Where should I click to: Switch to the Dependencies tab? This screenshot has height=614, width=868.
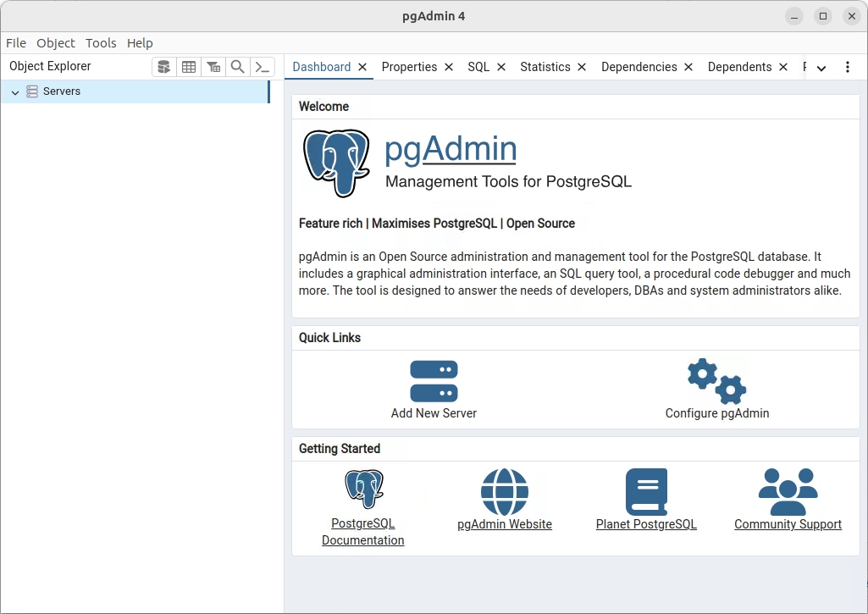639,67
